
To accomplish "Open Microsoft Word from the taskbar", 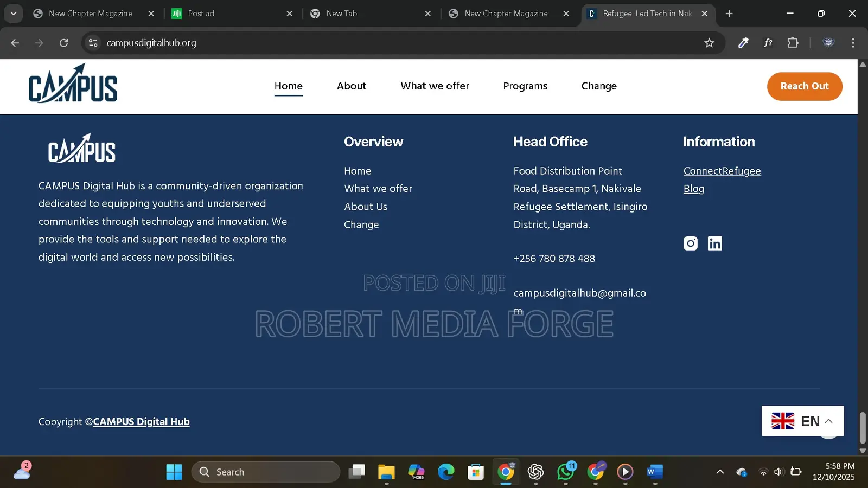I will pos(655,472).
